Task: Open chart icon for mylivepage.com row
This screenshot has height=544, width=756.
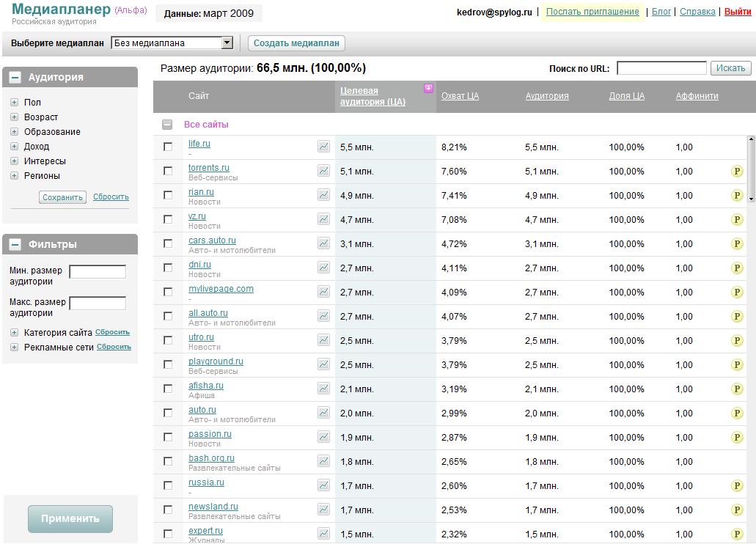Action: pyautogui.click(x=323, y=291)
